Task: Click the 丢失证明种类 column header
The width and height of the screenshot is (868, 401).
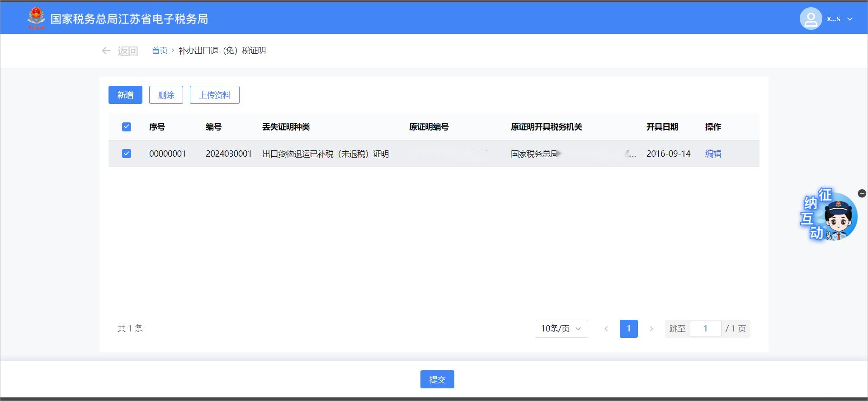Action: (286, 127)
